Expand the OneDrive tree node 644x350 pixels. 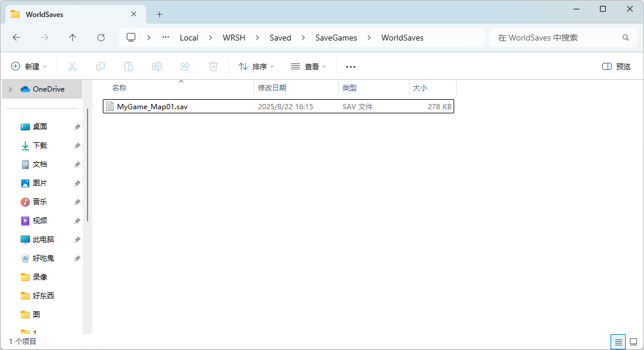[10, 89]
